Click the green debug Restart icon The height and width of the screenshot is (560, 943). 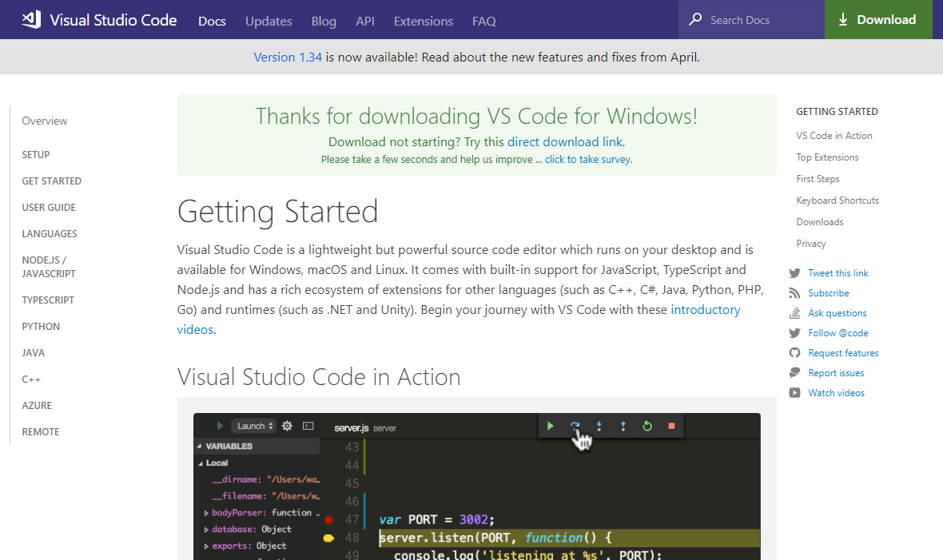coord(647,426)
